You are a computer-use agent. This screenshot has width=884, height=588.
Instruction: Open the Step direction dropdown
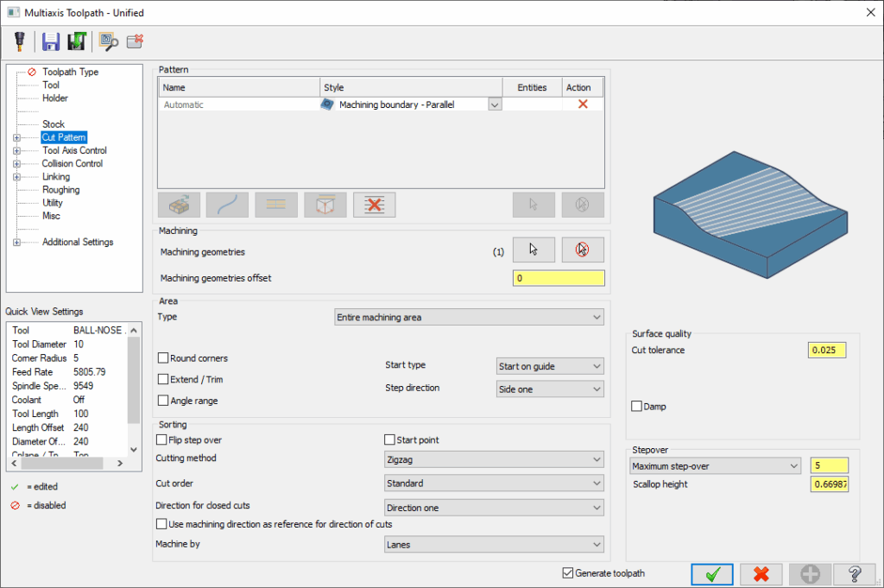pyautogui.click(x=550, y=389)
